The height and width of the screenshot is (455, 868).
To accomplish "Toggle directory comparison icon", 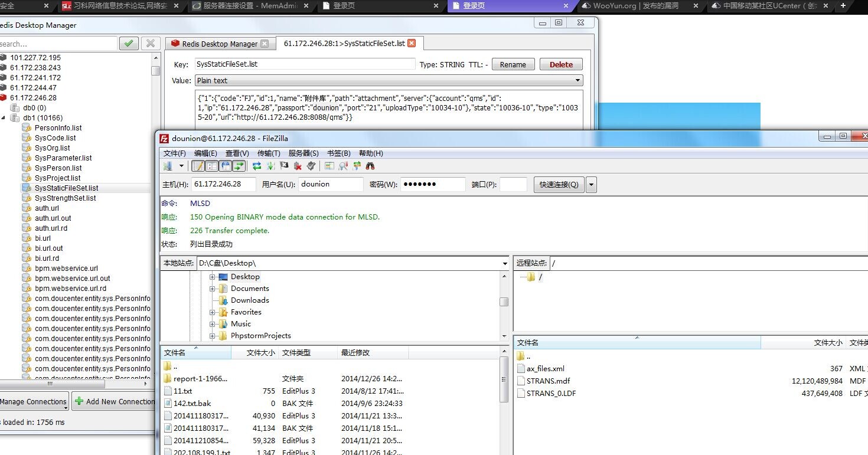I will pyautogui.click(x=343, y=166).
